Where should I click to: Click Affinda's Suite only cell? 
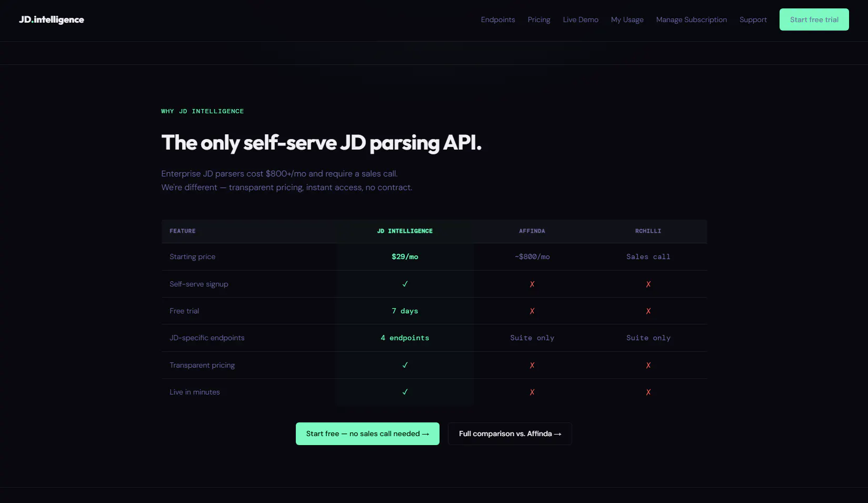(x=532, y=338)
